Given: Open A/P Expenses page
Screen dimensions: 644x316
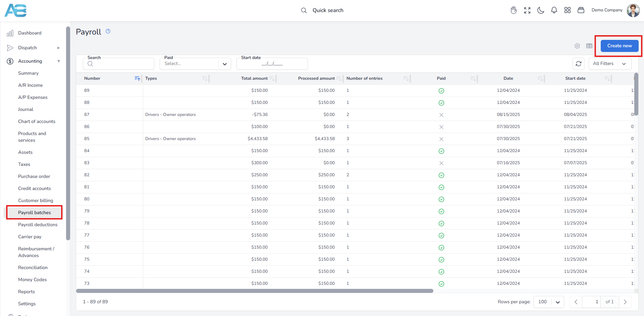Looking at the screenshot, I should [33, 98].
